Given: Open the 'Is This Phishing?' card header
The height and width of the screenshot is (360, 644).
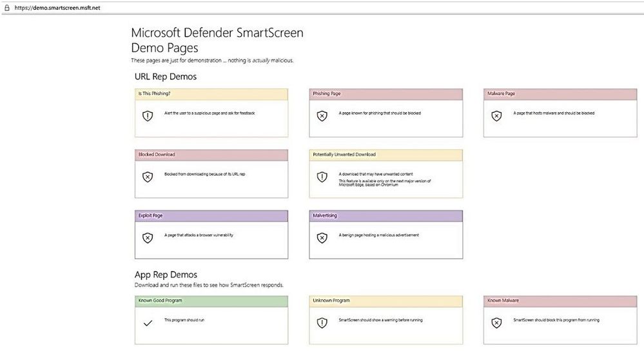Looking at the screenshot, I should [x=211, y=94].
